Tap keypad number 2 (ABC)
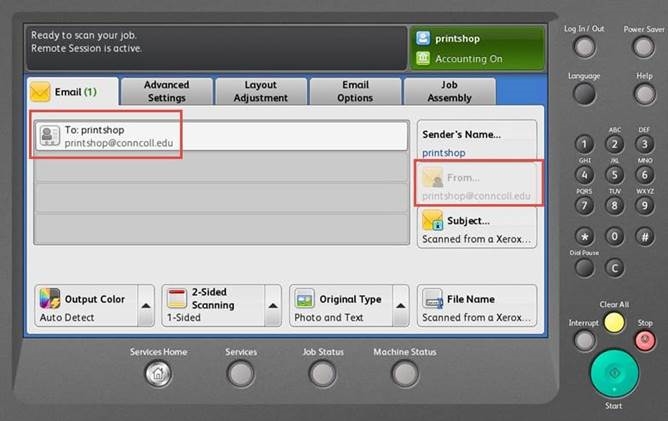668x421 pixels. [614, 144]
